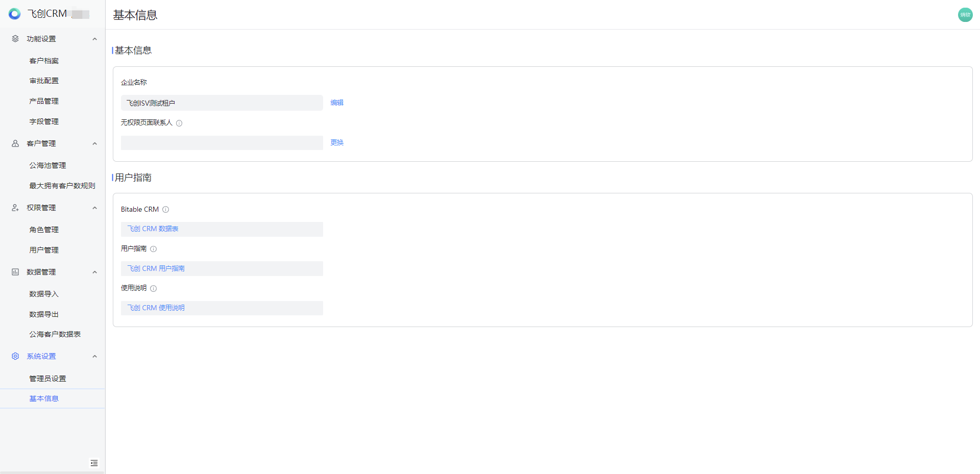The width and height of the screenshot is (980, 474).
Task: Open the 飞创 CRM 用户指南 link
Action: 156,268
